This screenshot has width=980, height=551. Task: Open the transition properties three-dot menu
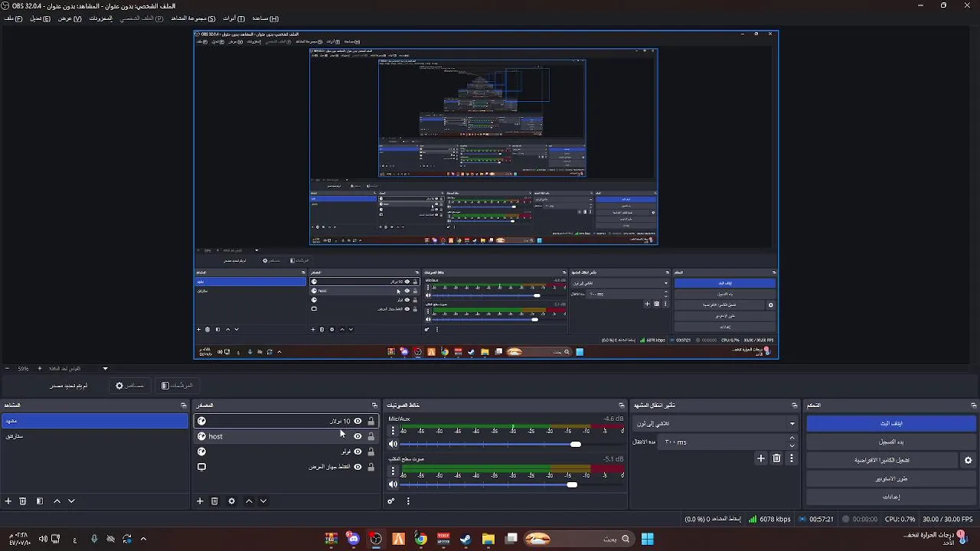[x=792, y=458]
